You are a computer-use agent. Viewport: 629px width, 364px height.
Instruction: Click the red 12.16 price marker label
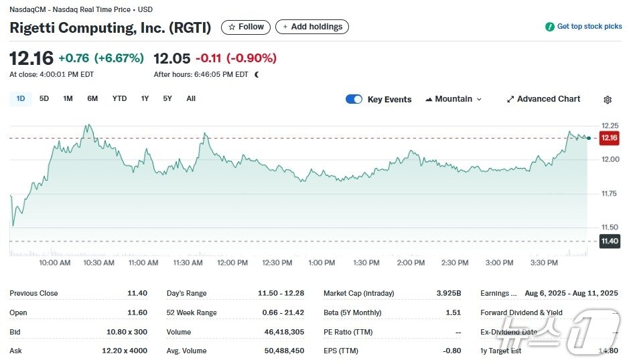point(610,138)
